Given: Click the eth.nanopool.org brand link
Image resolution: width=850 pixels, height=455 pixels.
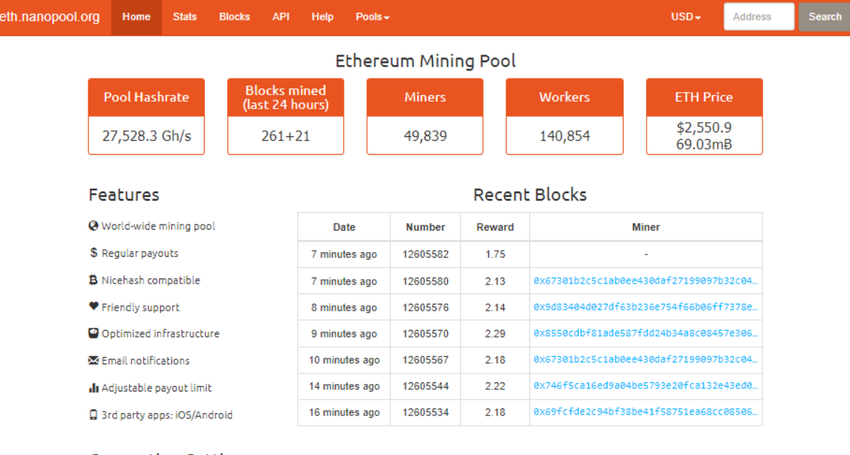Looking at the screenshot, I should (50, 17).
